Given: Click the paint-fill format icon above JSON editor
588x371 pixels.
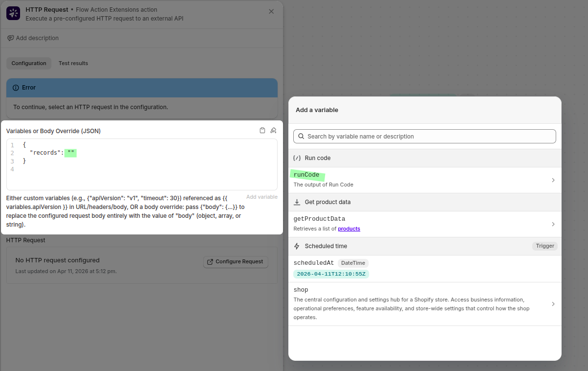Looking at the screenshot, I should [273, 130].
